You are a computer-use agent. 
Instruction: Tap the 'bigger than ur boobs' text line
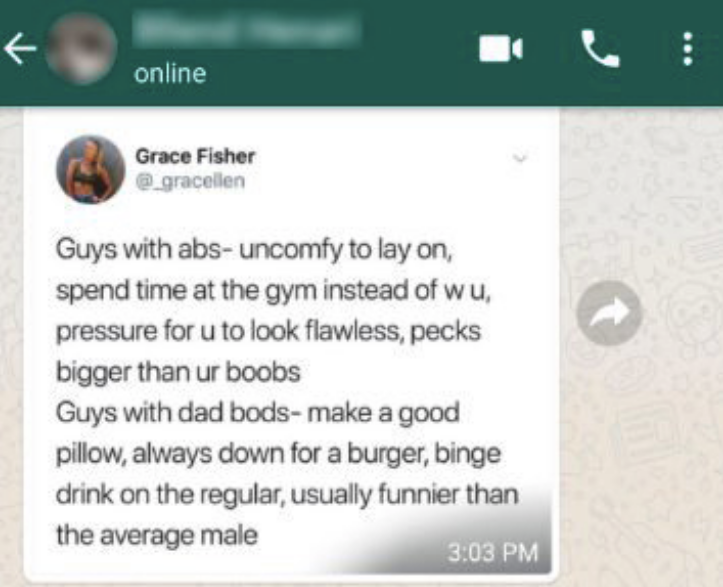(x=178, y=372)
